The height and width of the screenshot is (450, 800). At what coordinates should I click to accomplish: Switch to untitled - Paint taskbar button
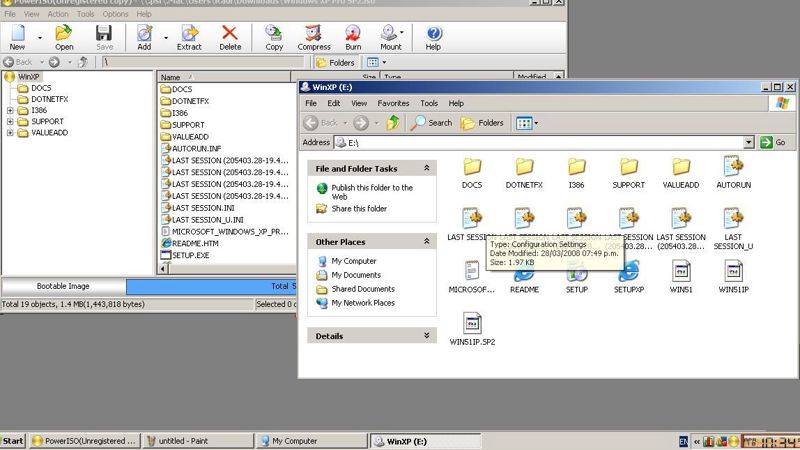point(198,441)
